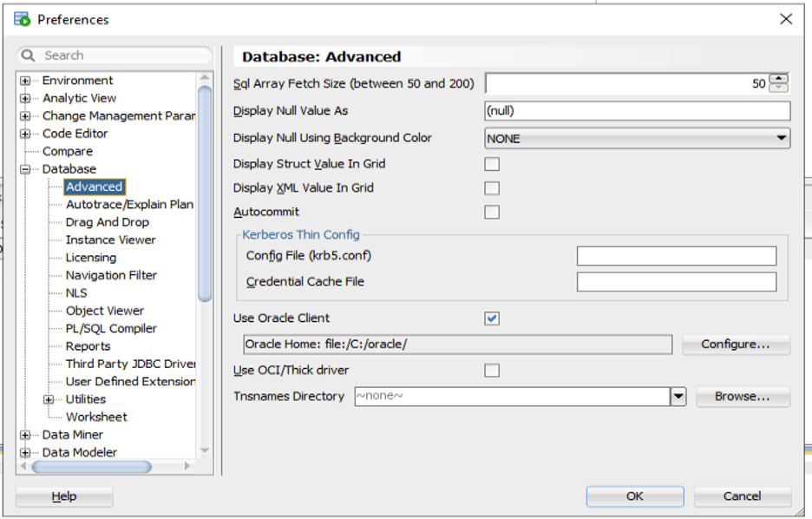Click the Credential Cache File field
Image resolution: width=812 pixels, height=519 pixels.
click(x=677, y=282)
